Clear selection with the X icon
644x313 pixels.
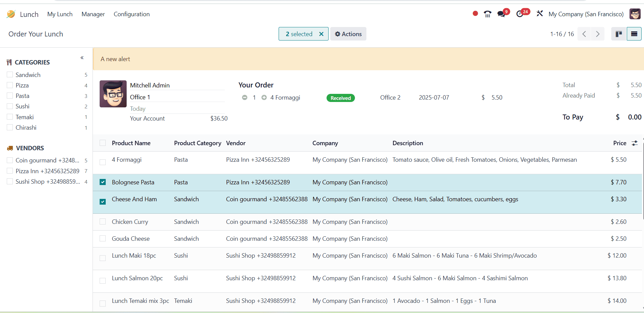pos(321,34)
